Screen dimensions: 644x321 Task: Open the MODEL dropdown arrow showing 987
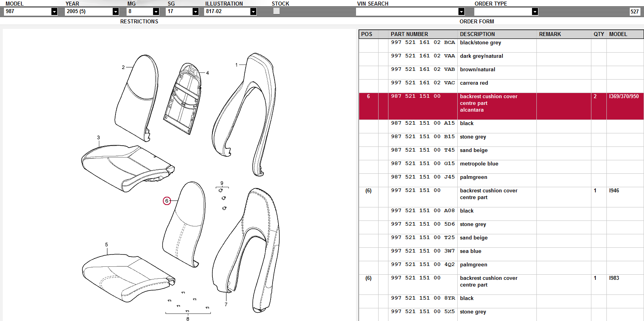pos(54,11)
